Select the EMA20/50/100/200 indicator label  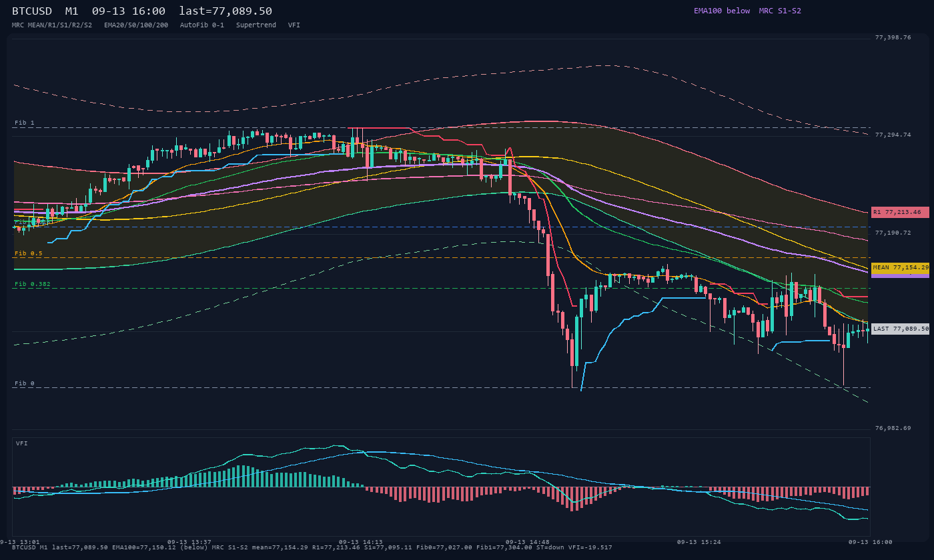click(136, 25)
